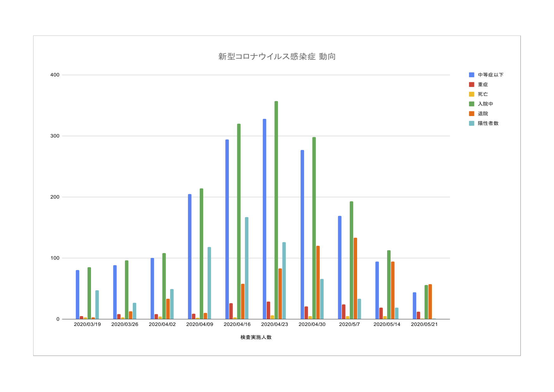Click the teal 陽性者数 legend swatch
Viewport: 554px width, 392px height.
tap(472, 123)
